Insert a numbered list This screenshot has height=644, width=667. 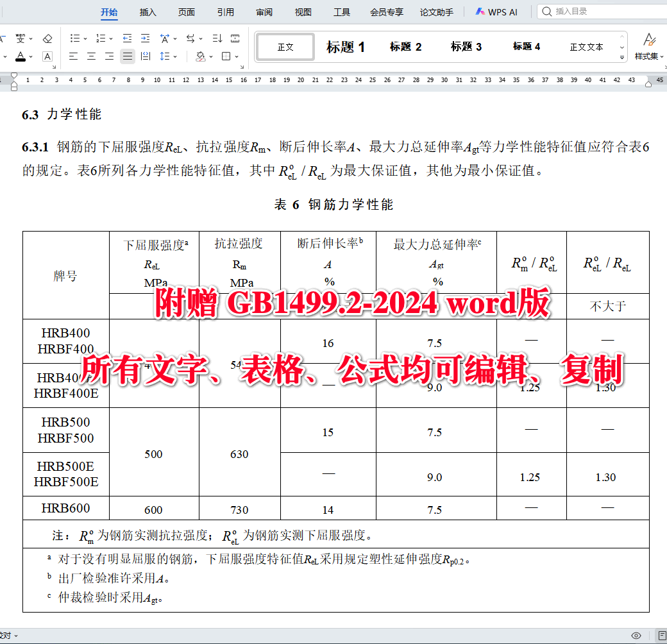pos(101,38)
